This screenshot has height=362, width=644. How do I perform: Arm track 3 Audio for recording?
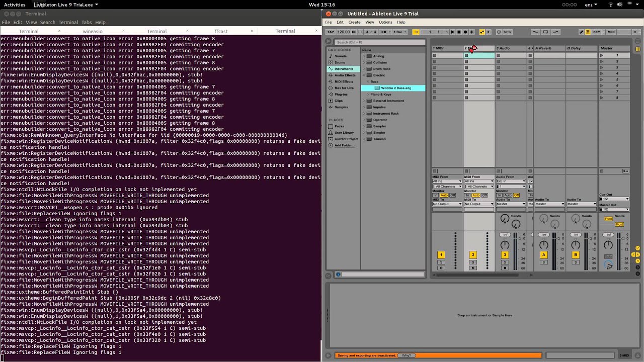point(505,268)
